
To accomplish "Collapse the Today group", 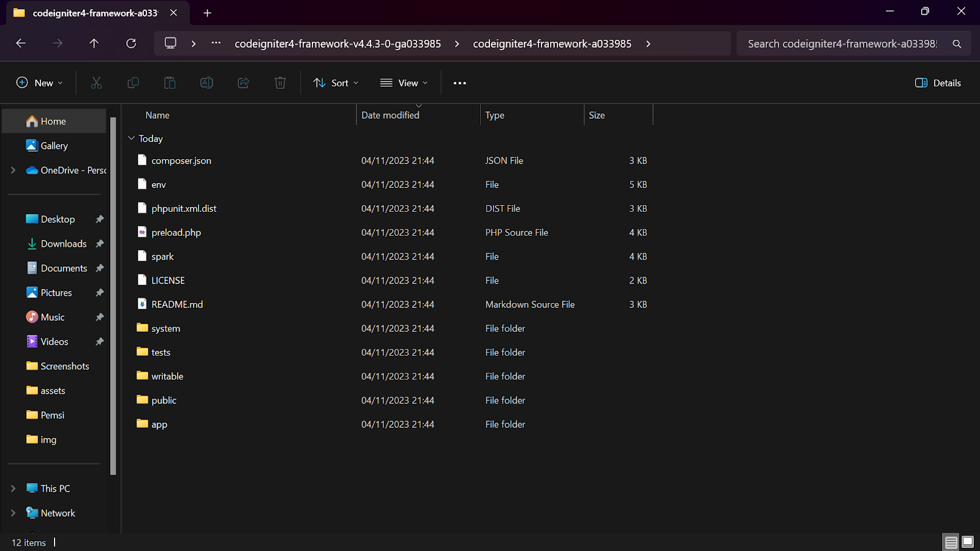I will [x=131, y=138].
